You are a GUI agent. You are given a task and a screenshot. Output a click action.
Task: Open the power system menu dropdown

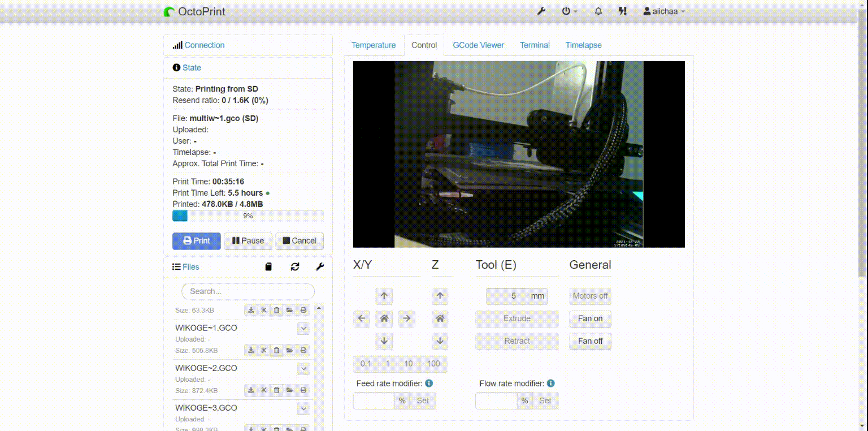coord(570,11)
